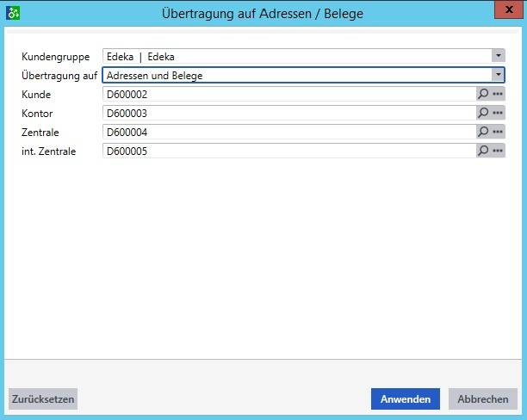Click the blue Anwenden button
Screen dimensions: 527x420
coord(406,399)
